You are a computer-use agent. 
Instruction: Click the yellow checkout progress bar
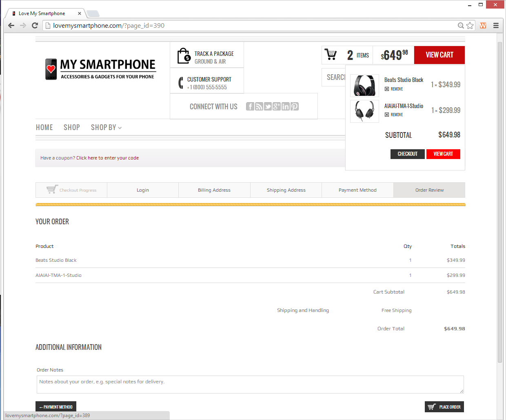pos(250,205)
